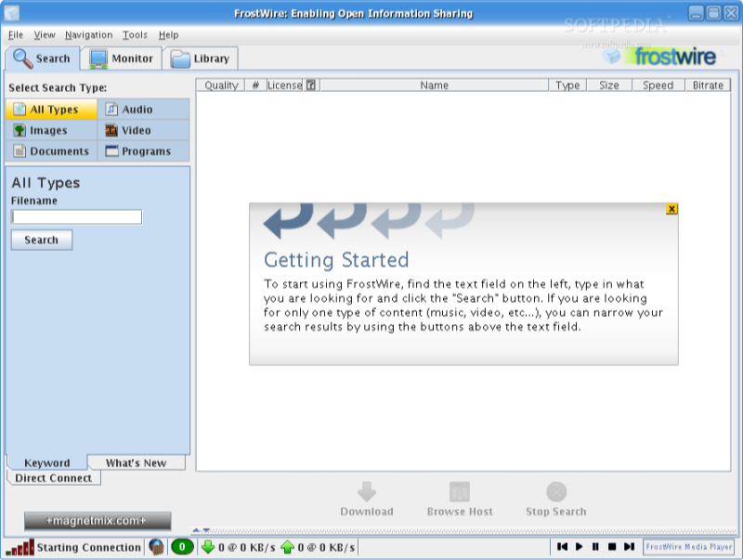Switch to the Library tab

click(200, 59)
